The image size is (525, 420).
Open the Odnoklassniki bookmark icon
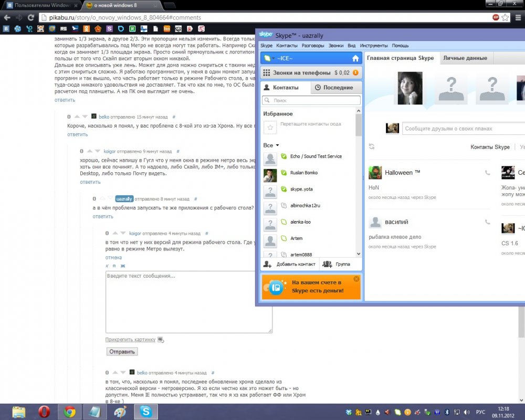tap(87, 29)
